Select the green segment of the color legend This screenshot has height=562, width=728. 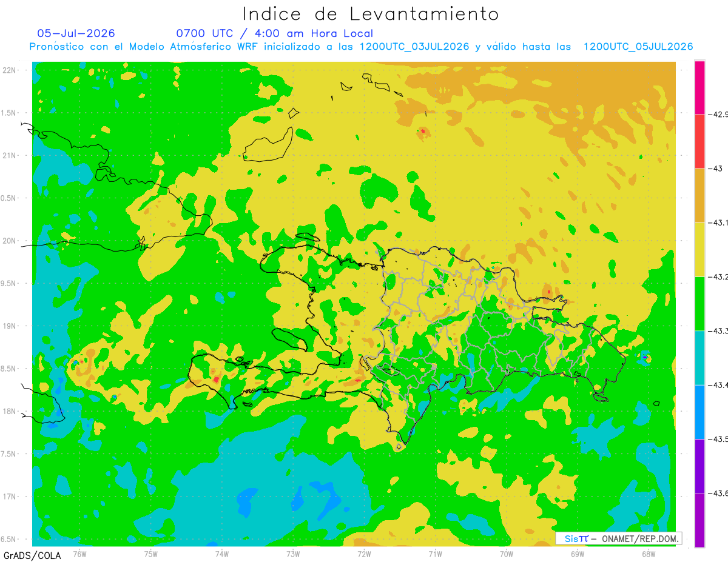click(699, 303)
